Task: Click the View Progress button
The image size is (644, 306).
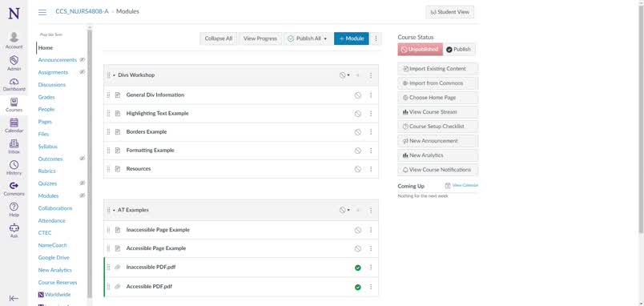Action: point(260,38)
